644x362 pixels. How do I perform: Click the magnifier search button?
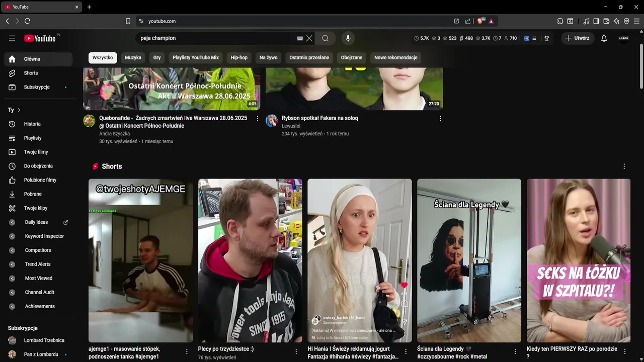coord(326,38)
